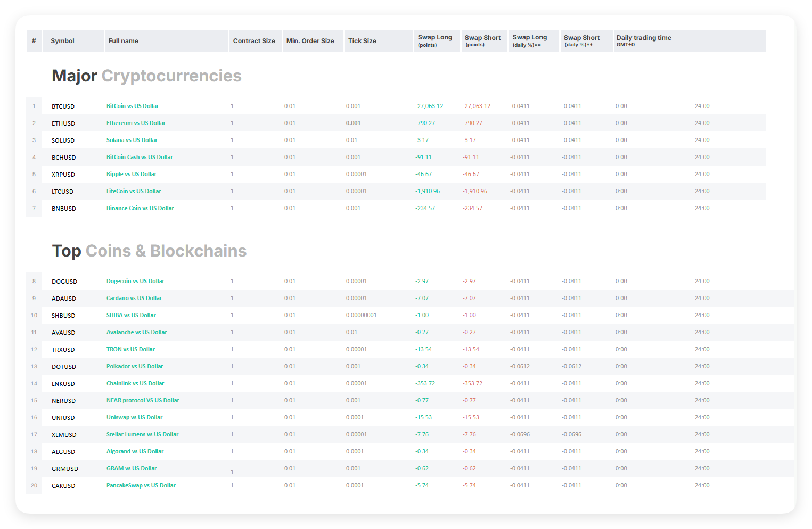Click the BNBUSD symbol cell
812x529 pixels.
(x=64, y=209)
